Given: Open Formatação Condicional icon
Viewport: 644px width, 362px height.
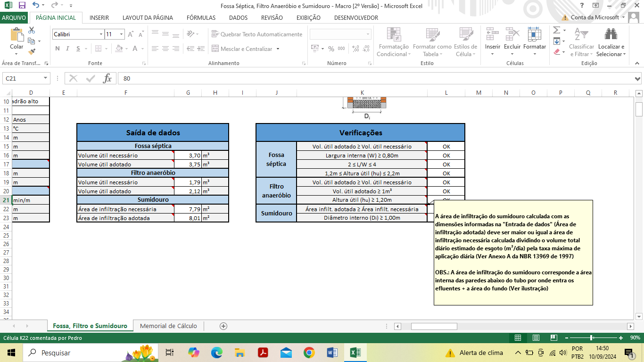Looking at the screenshot, I should coord(394,35).
